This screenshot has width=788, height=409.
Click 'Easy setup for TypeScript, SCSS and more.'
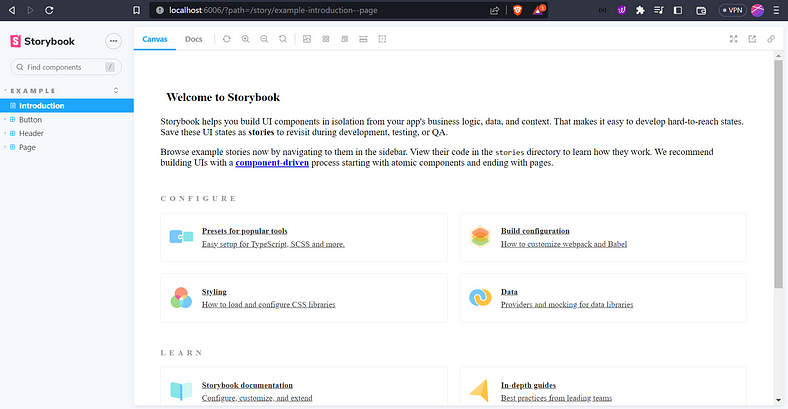273,244
